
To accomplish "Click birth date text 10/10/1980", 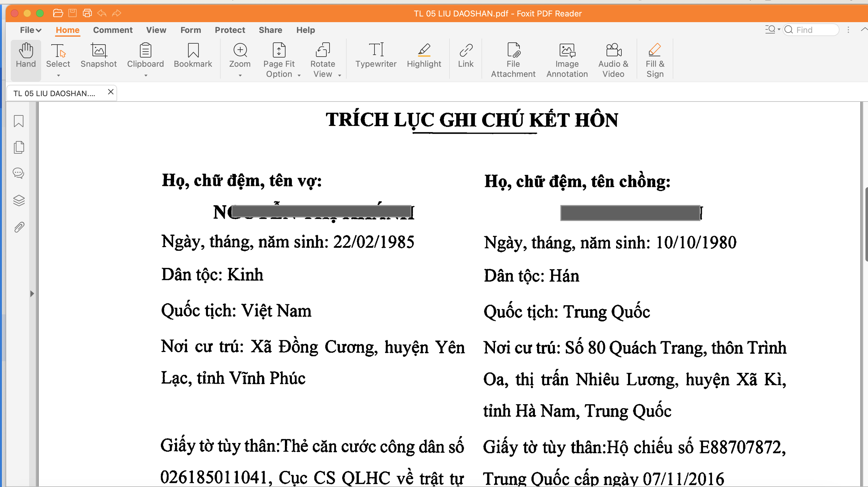I will [696, 243].
